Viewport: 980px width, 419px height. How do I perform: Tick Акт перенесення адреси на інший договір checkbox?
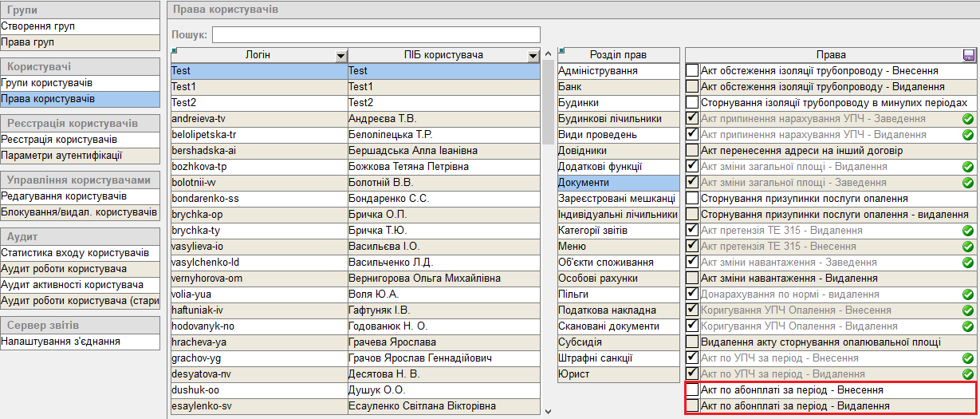coord(692,151)
